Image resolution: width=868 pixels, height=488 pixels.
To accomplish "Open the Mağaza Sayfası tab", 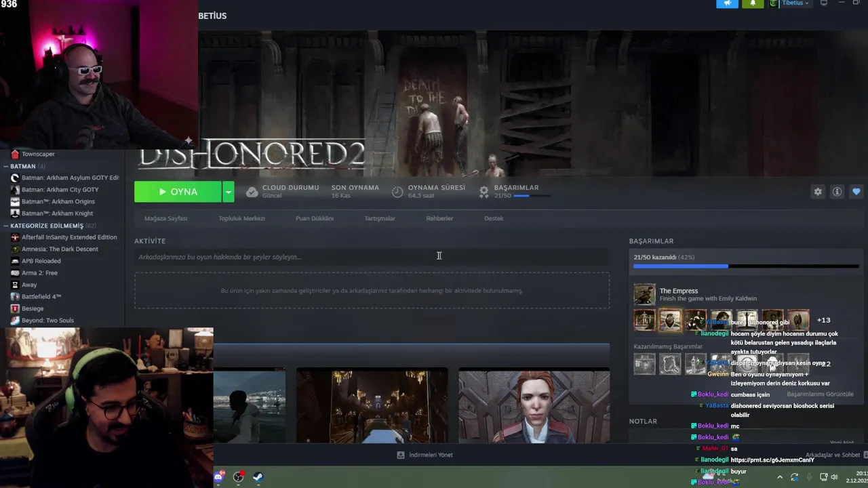I will 165,218.
